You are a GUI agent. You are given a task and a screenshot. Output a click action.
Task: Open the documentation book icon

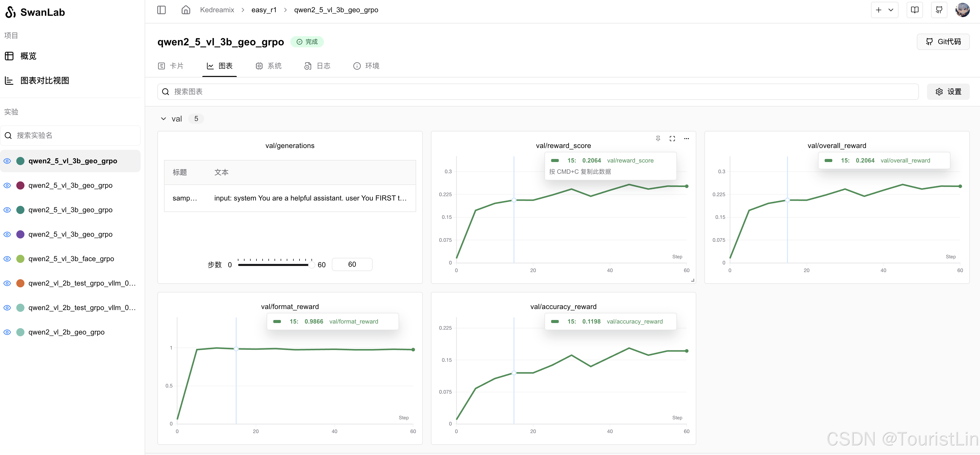tap(915, 10)
